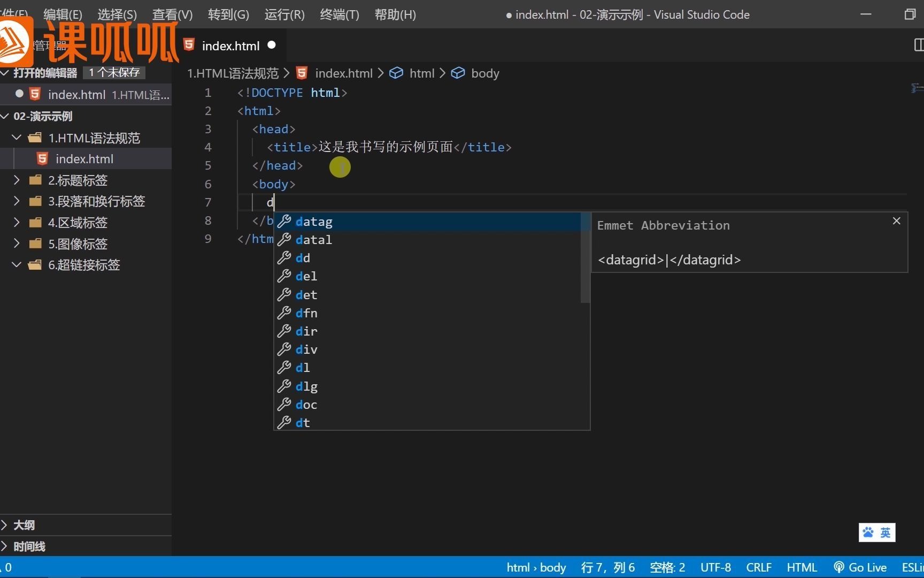Click html symbol cube icon in breadcrumb

coord(396,73)
